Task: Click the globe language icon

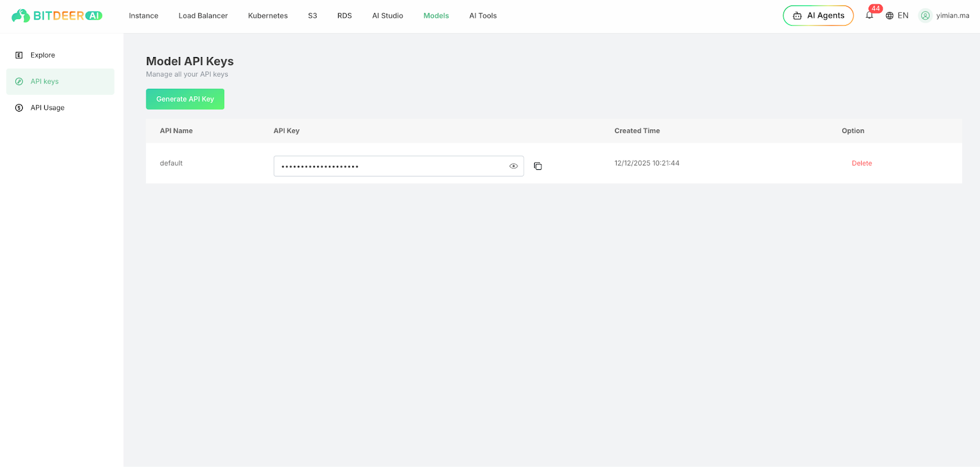Action: 889,15
